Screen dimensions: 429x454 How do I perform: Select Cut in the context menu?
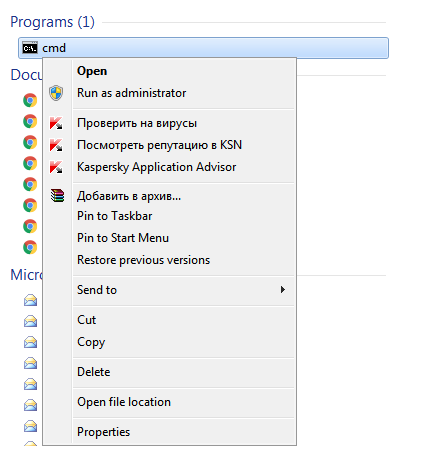click(86, 320)
